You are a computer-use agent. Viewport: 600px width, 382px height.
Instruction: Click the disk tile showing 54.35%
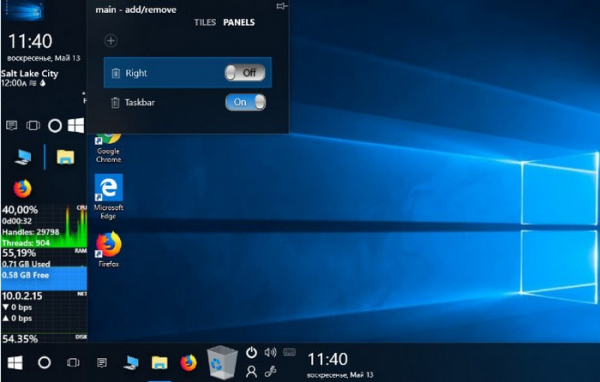coord(44,338)
